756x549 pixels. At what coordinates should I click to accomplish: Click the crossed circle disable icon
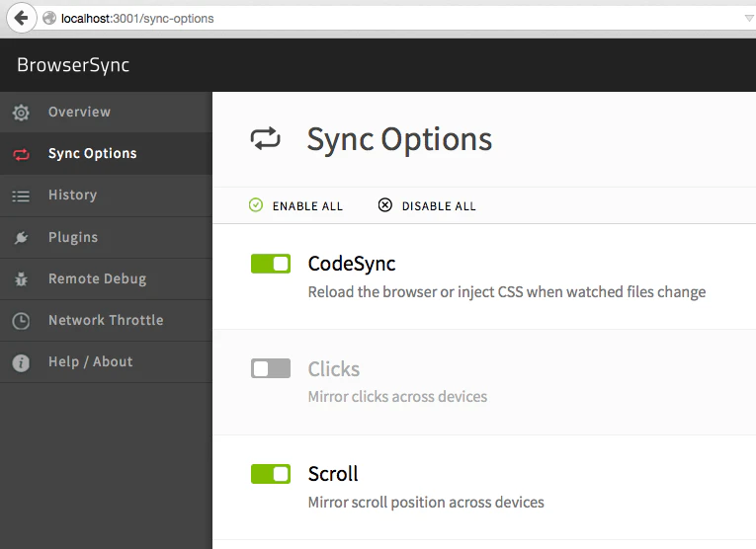tap(384, 205)
